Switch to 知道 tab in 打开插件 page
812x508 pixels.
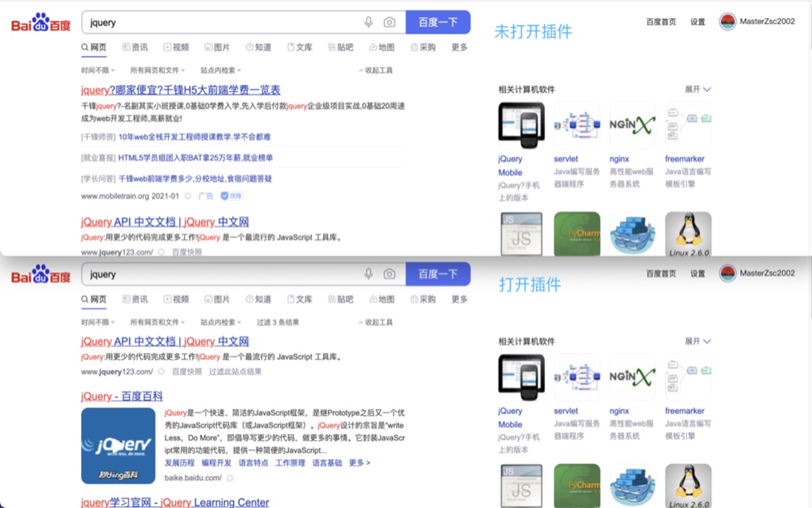[259, 299]
